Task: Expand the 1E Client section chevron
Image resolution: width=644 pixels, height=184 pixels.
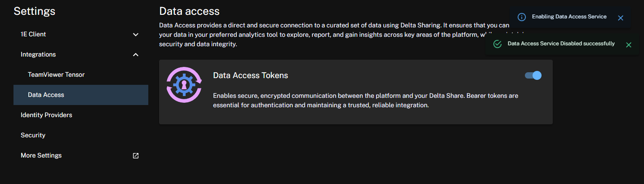Action: click(136, 35)
